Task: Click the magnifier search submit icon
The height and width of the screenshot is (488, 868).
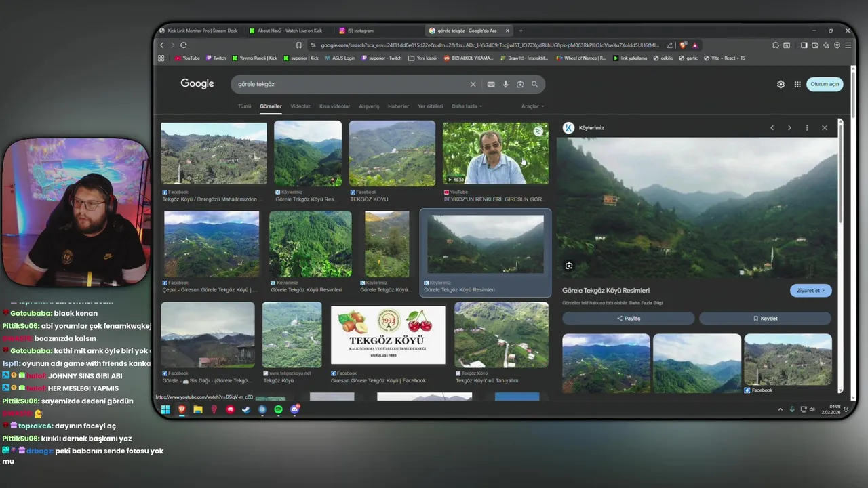Action: tap(534, 84)
